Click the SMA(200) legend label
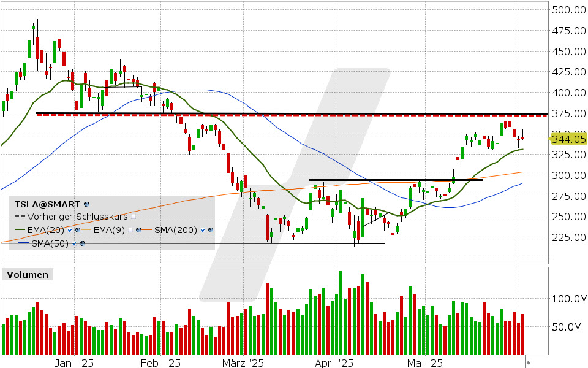 [176, 230]
